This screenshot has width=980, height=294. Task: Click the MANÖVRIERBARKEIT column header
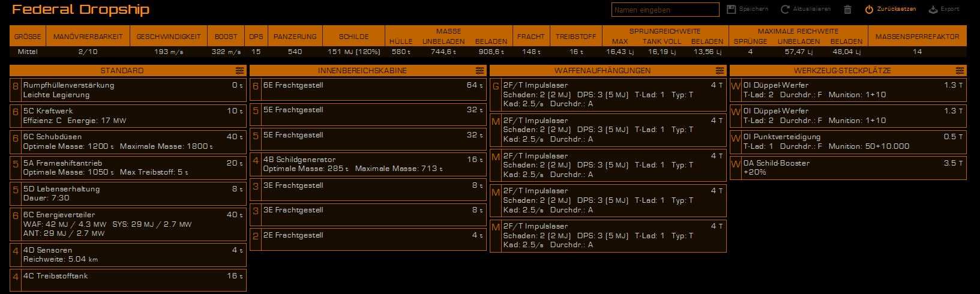(x=88, y=37)
